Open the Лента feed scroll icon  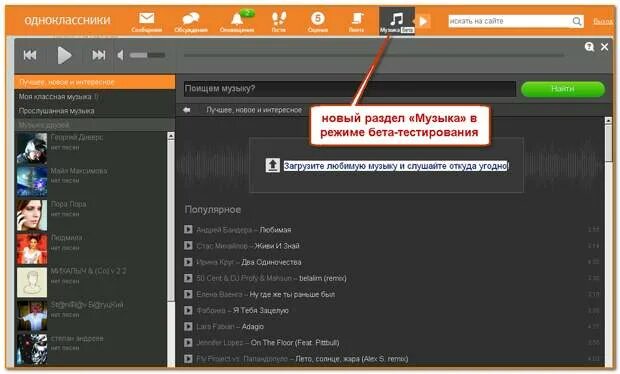(357, 22)
